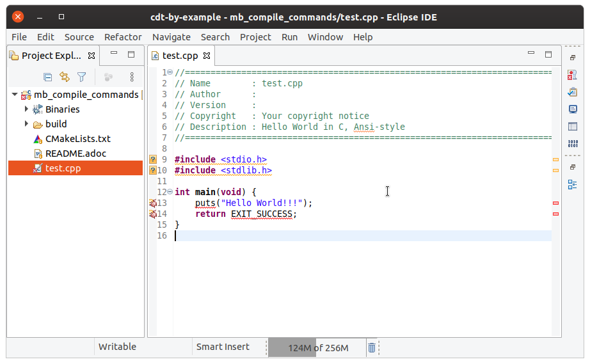The height and width of the screenshot is (364, 590).
Task: Open Project Explorer View Menu (three dots)
Action: pos(132,77)
